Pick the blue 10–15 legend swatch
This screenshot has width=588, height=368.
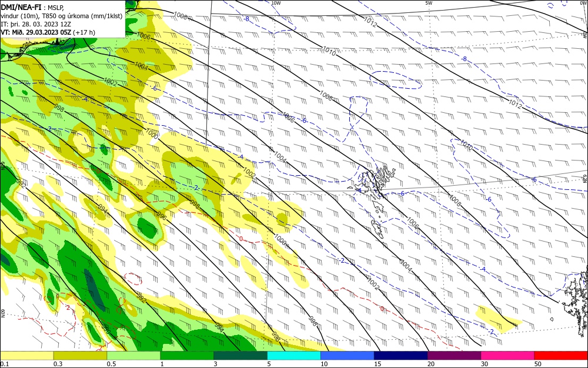tap(348, 356)
